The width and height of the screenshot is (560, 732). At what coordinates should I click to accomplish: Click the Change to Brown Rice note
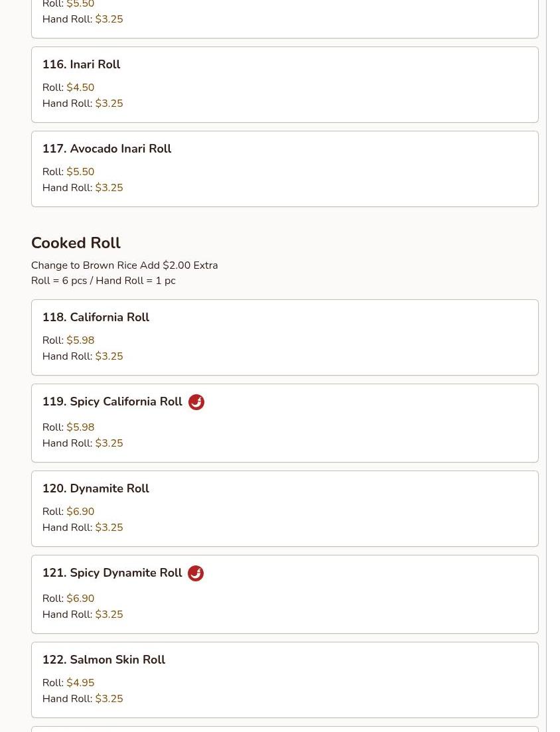124,265
